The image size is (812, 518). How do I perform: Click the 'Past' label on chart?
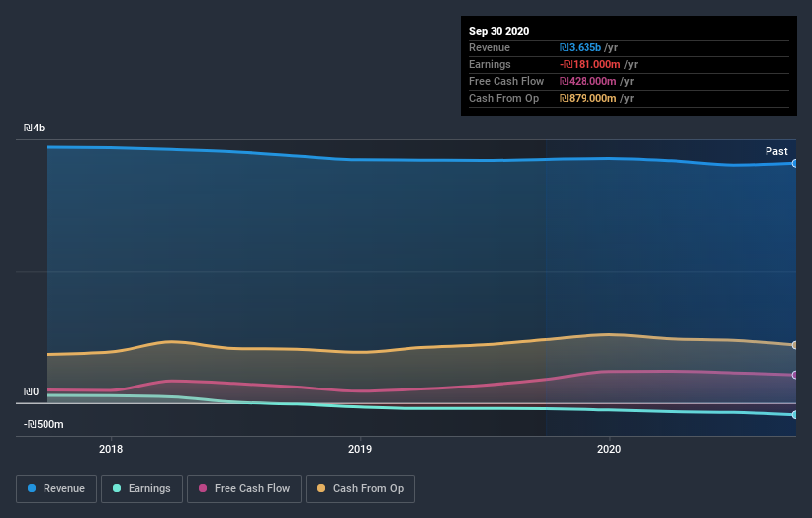point(776,151)
